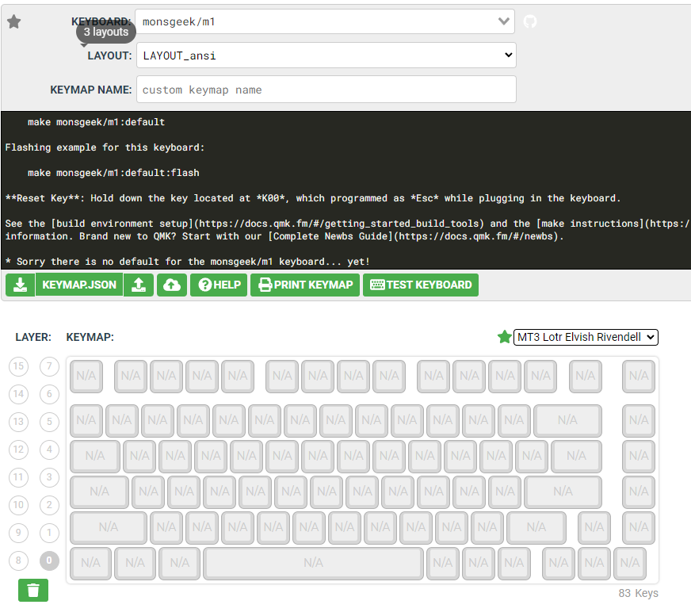691x616 pixels.
Task: Switch to layer 10
Action: click(18, 505)
